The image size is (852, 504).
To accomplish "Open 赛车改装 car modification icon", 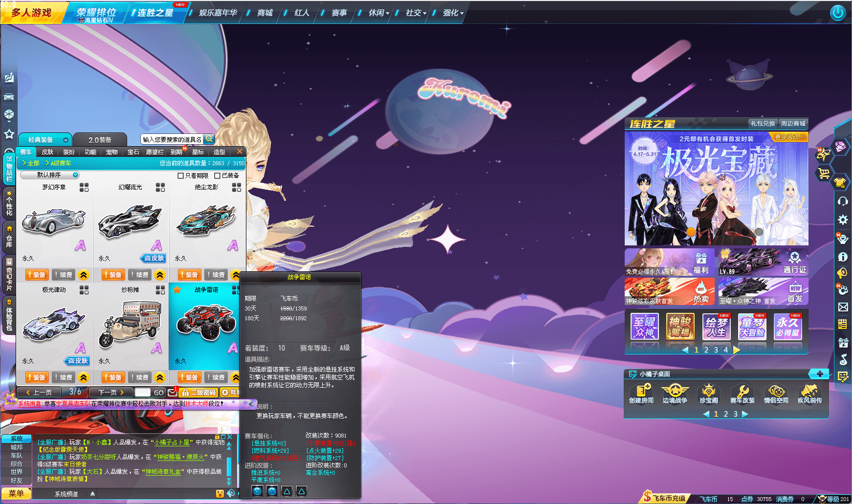I will 742,394.
